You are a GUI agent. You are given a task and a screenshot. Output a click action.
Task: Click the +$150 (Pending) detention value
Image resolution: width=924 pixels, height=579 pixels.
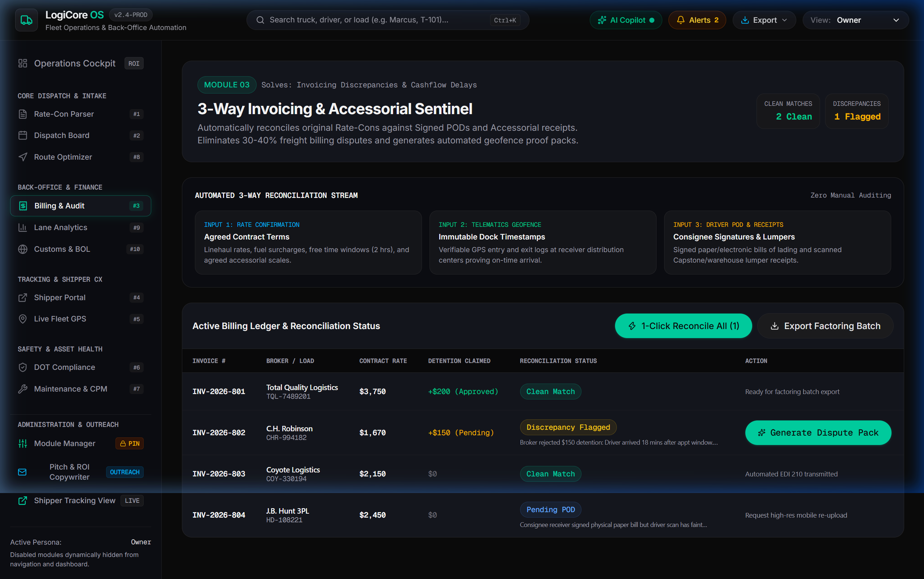tap(461, 433)
